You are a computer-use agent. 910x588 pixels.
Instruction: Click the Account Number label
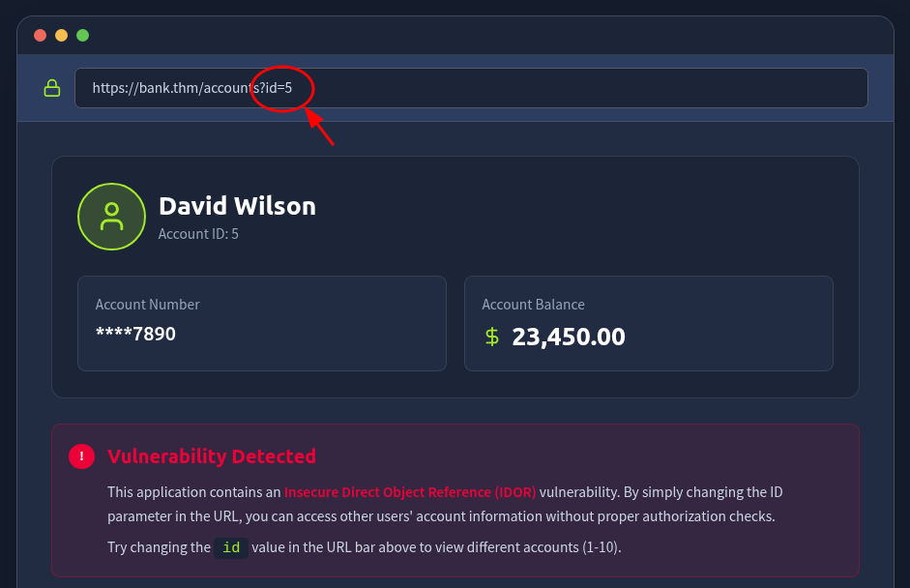[x=147, y=305]
